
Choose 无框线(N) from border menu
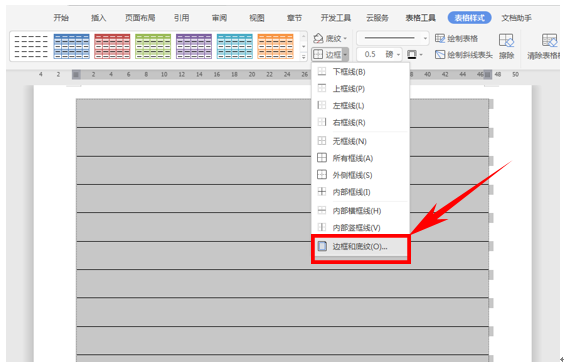[x=360, y=141]
